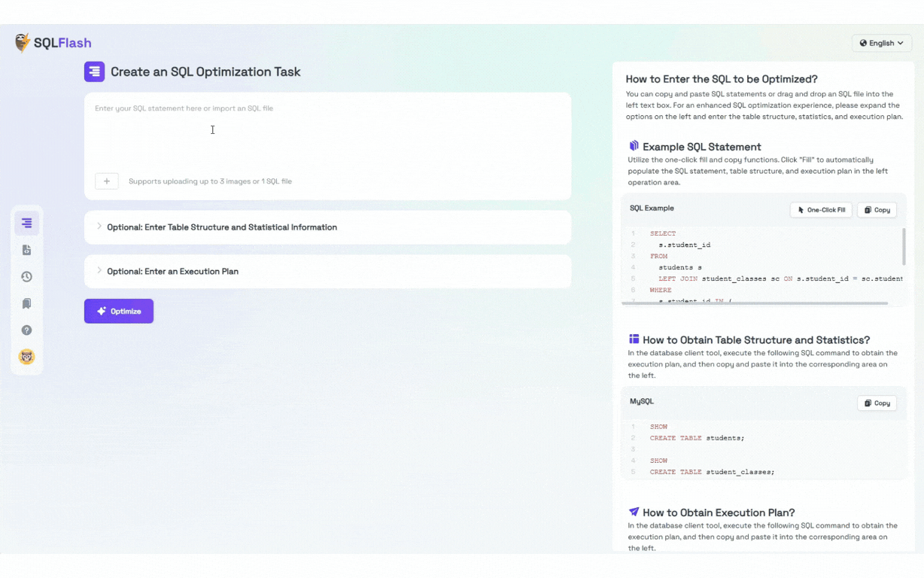Copy the SQL Example code

[877, 210]
